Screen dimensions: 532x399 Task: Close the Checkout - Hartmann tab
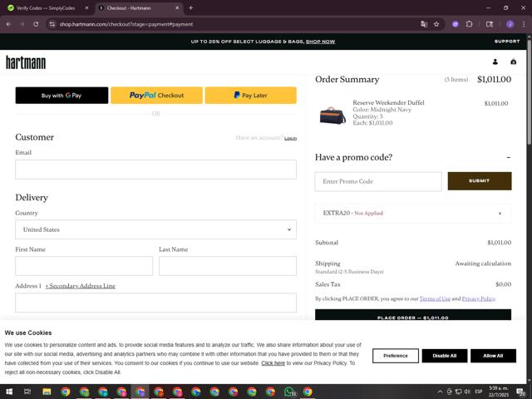tap(177, 7)
